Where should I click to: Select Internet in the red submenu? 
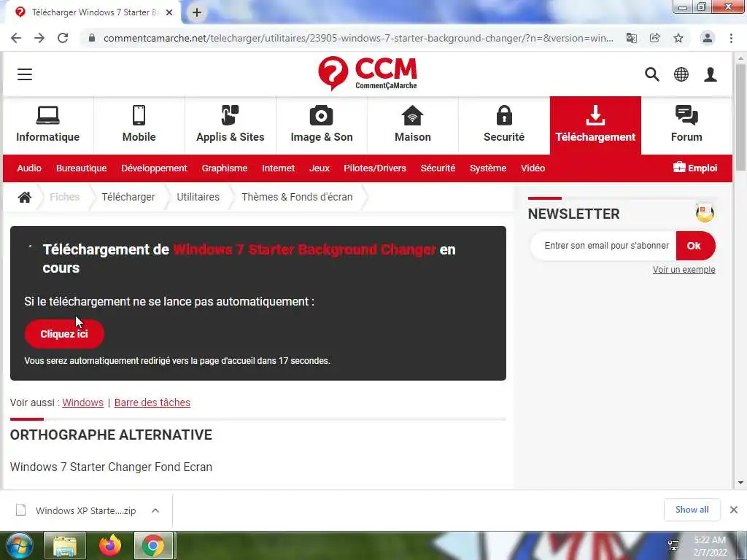(x=278, y=168)
